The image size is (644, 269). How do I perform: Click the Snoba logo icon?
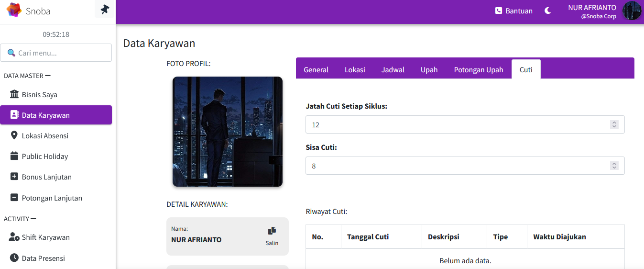[x=14, y=10]
